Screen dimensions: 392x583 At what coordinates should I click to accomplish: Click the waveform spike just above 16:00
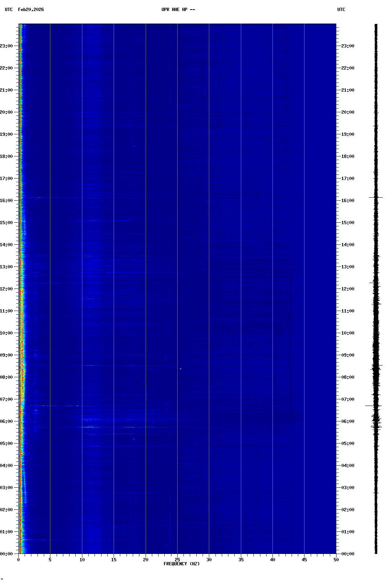(376, 198)
